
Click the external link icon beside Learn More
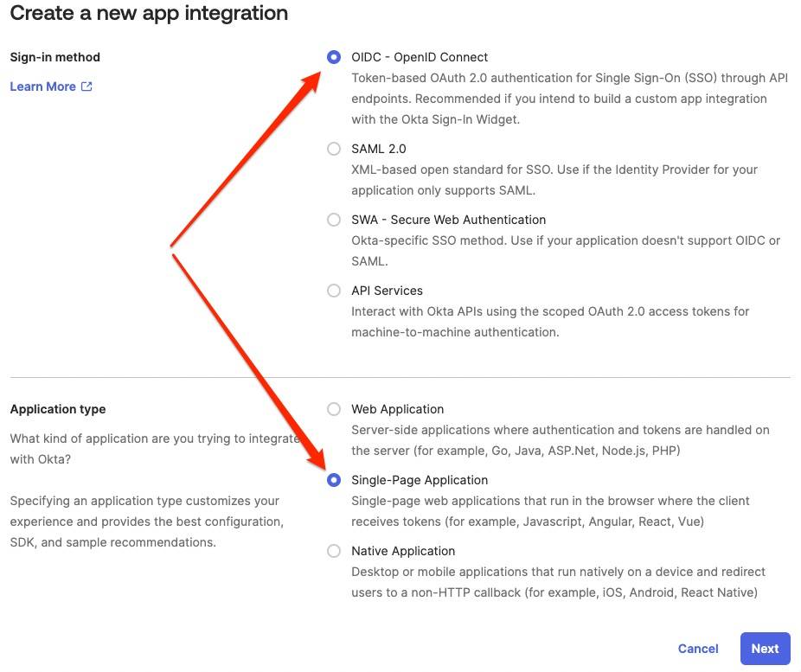[x=87, y=86]
